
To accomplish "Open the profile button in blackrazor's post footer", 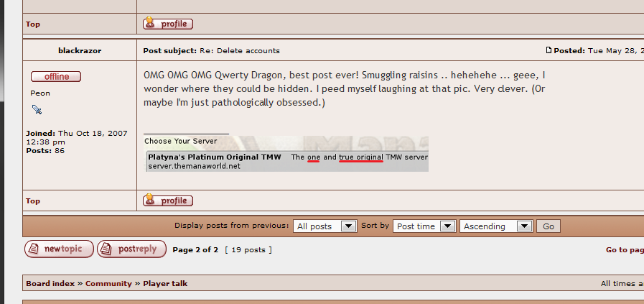I will [168, 201].
